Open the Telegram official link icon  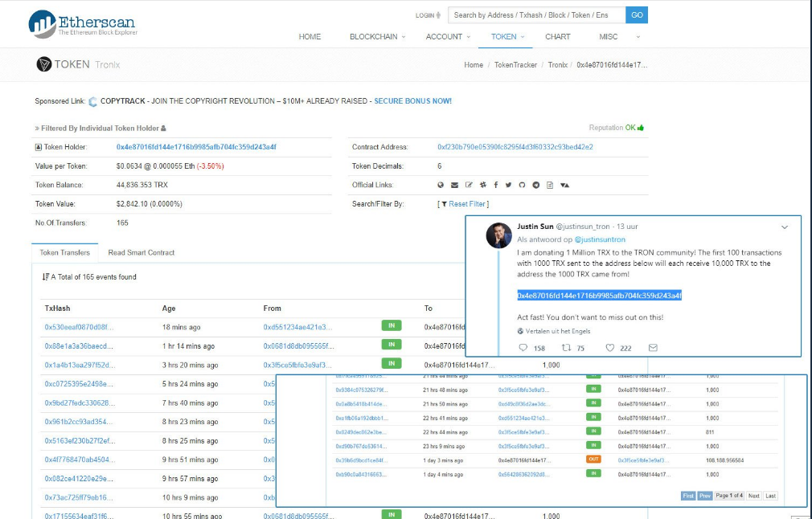point(536,185)
